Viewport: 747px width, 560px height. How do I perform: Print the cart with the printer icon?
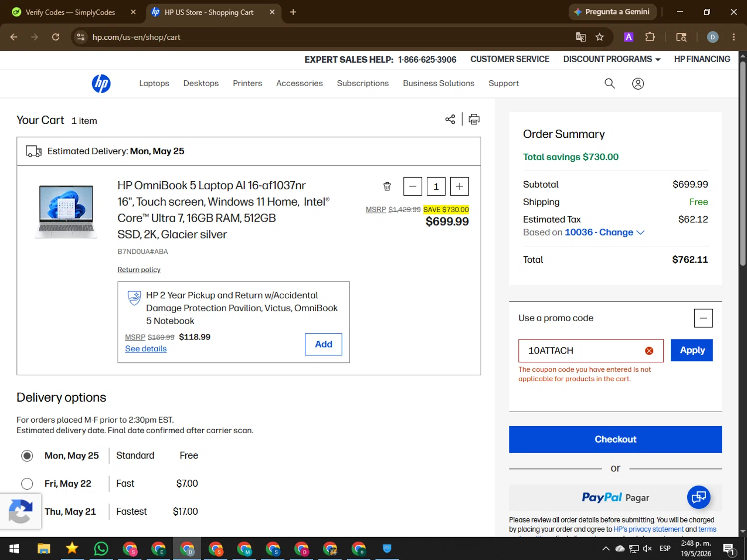474,119
